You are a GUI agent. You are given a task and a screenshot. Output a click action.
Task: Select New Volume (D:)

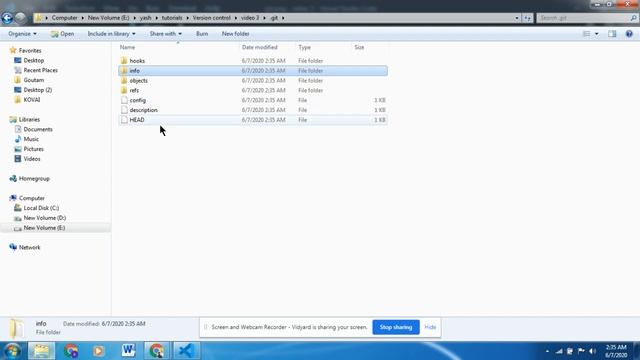coord(44,218)
